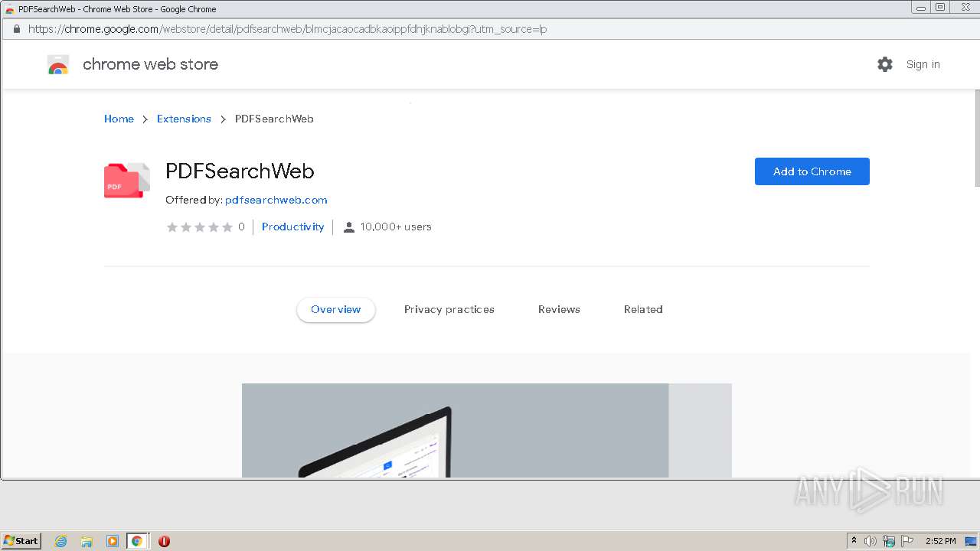This screenshot has width=980, height=551.
Task: Open the settings gear in web store header
Action: [x=885, y=64]
